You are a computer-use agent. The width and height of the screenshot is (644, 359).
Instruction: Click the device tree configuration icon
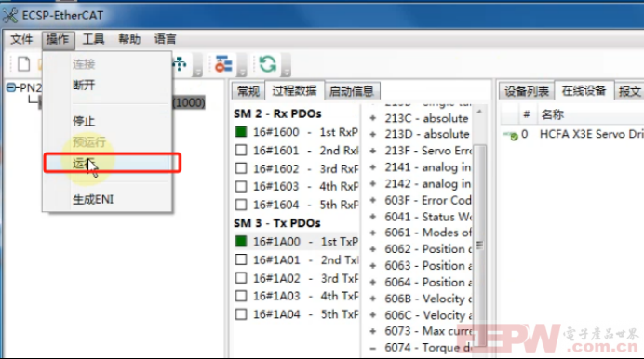[x=223, y=64]
